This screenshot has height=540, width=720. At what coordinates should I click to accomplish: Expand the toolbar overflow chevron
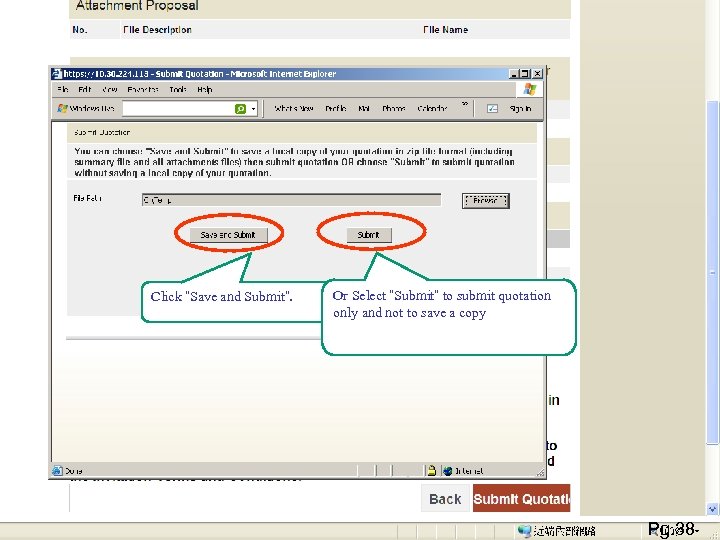click(x=465, y=105)
